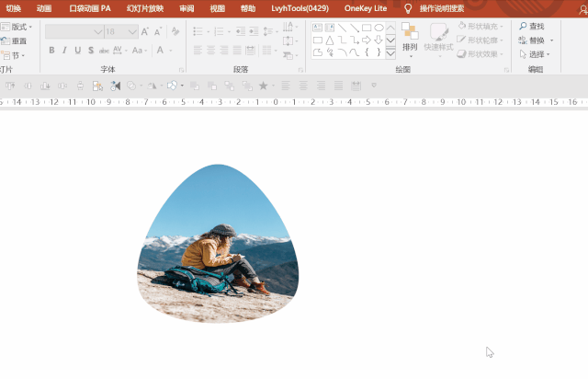Viewport: 588px width, 379px height.
Task: Select the scribble shape tool
Action: 330,52
